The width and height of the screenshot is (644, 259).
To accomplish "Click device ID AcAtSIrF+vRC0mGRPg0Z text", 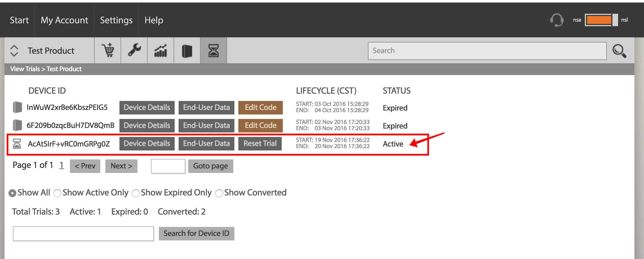I will coord(69,144).
